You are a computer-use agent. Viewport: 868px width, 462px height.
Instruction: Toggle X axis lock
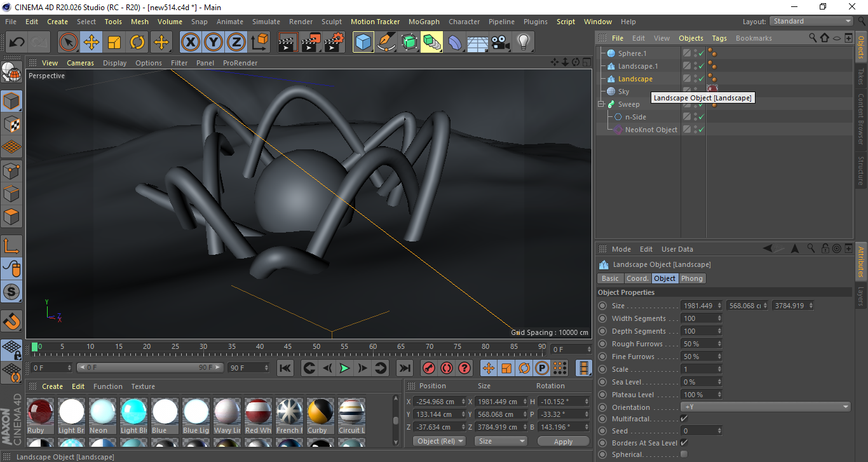(190, 43)
